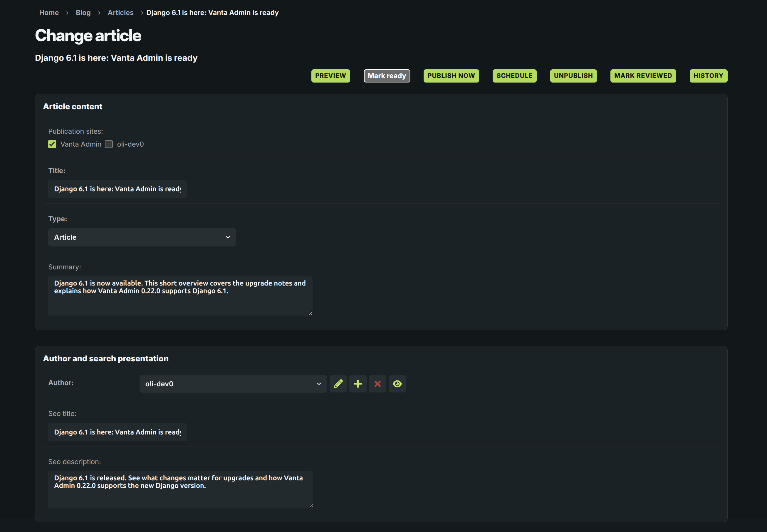
Task: Navigate to Blog in the breadcrumb
Action: [x=83, y=13]
